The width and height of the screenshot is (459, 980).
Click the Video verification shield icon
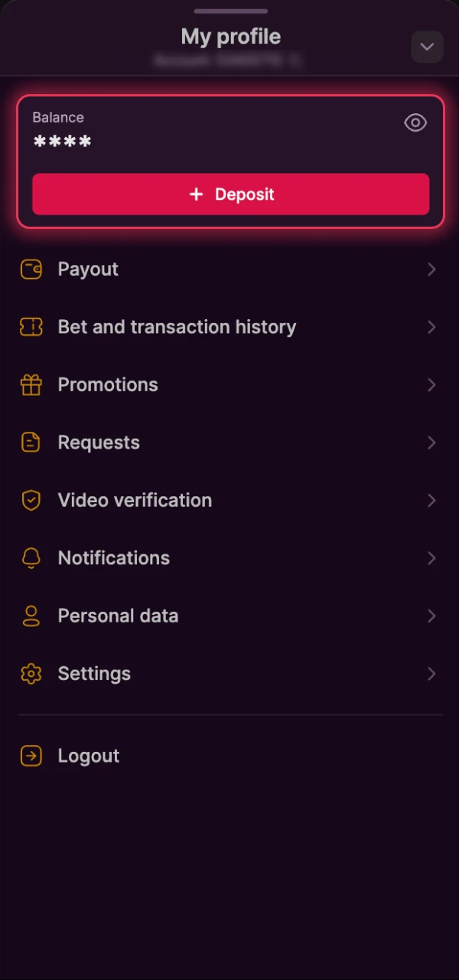pyautogui.click(x=31, y=501)
